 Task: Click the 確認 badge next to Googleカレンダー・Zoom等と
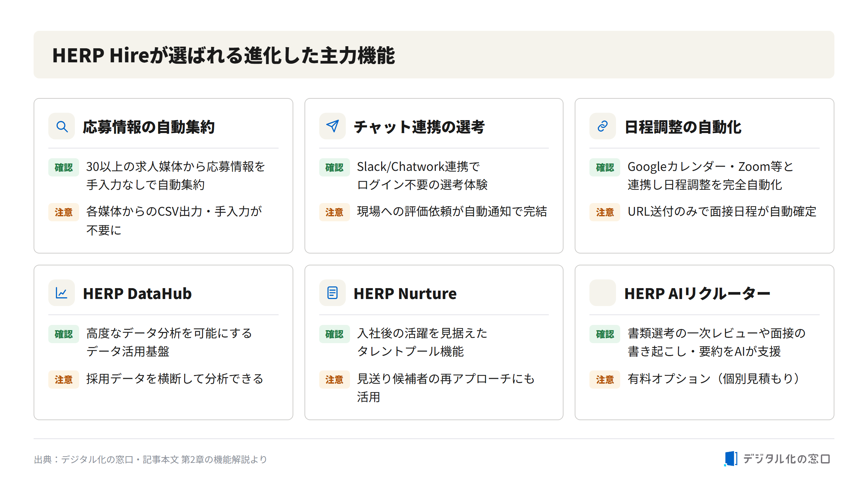click(x=605, y=167)
